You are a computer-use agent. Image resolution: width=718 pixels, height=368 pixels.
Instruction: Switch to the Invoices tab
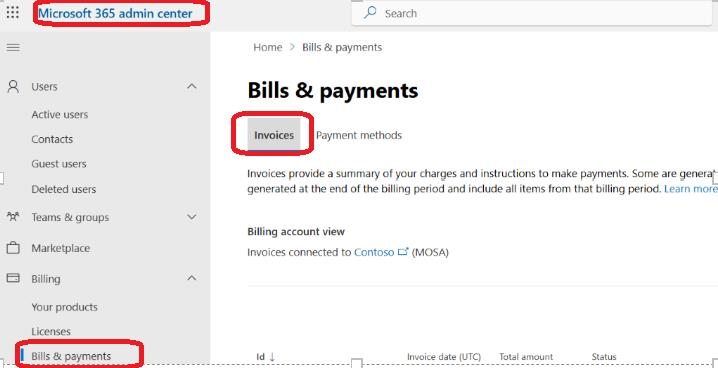point(274,135)
